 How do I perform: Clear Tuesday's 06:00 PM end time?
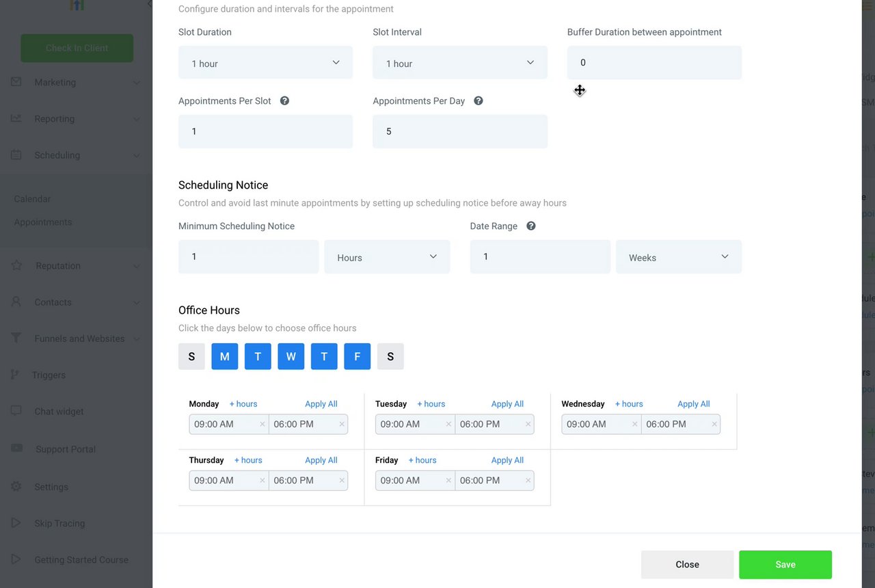click(x=528, y=424)
